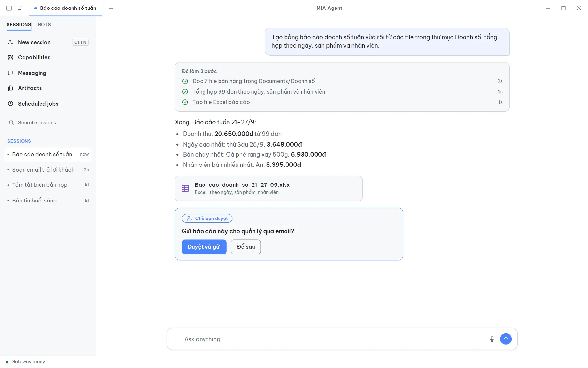
Task: Click the Ctrl N shortcut badge
Action: point(80,42)
